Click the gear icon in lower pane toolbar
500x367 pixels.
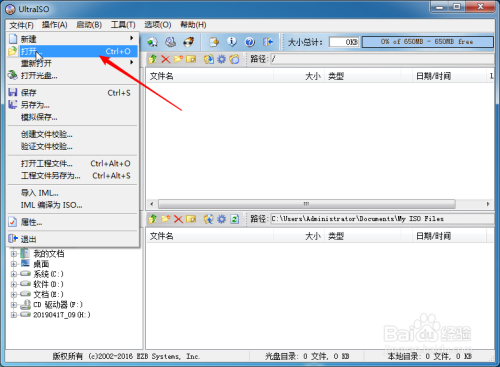click(222, 219)
